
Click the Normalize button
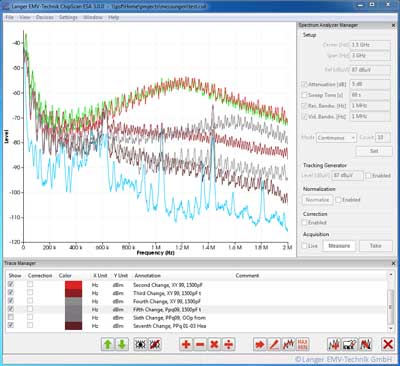pos(317,200)
